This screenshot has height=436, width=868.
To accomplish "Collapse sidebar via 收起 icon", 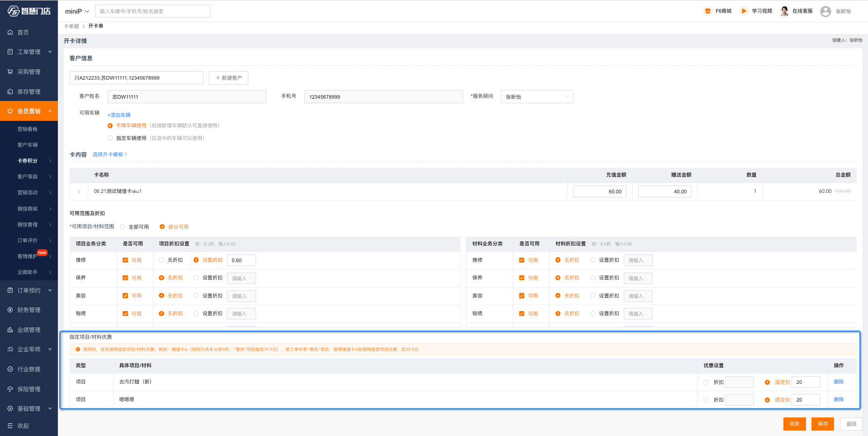I will pos(10,426).
